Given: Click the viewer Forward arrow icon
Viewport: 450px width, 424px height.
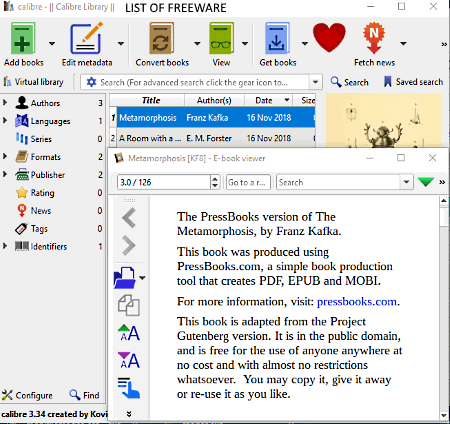Looking at the screenshot, I should [x=129, y=245].
